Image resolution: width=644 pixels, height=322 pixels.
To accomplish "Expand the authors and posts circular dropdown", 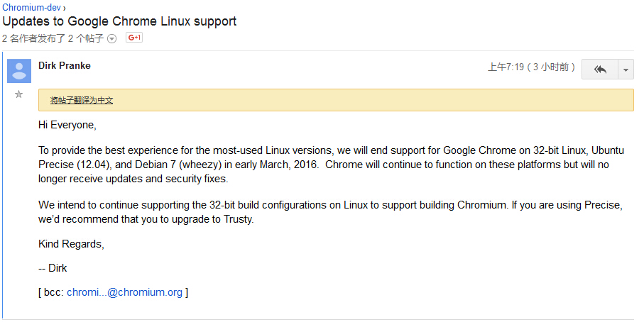I will (x=111, y=38).
